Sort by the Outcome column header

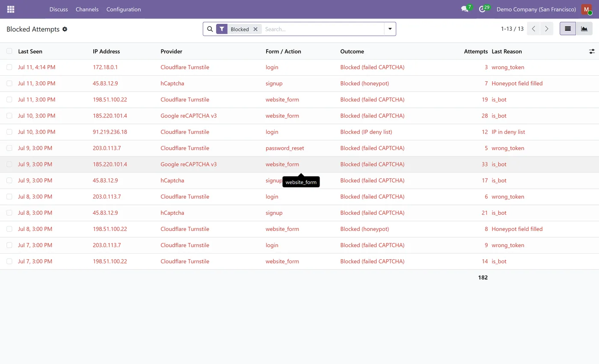tap(352, 51)
